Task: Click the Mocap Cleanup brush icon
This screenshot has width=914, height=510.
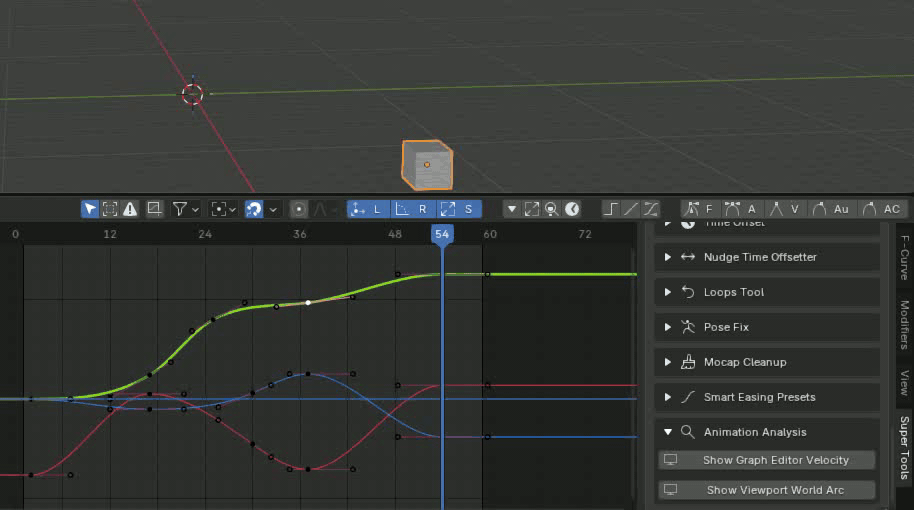Action: click(688, 362)
